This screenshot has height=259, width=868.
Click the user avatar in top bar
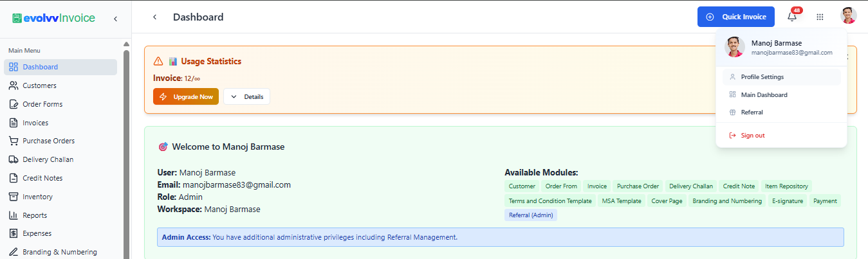pos(848,16)
